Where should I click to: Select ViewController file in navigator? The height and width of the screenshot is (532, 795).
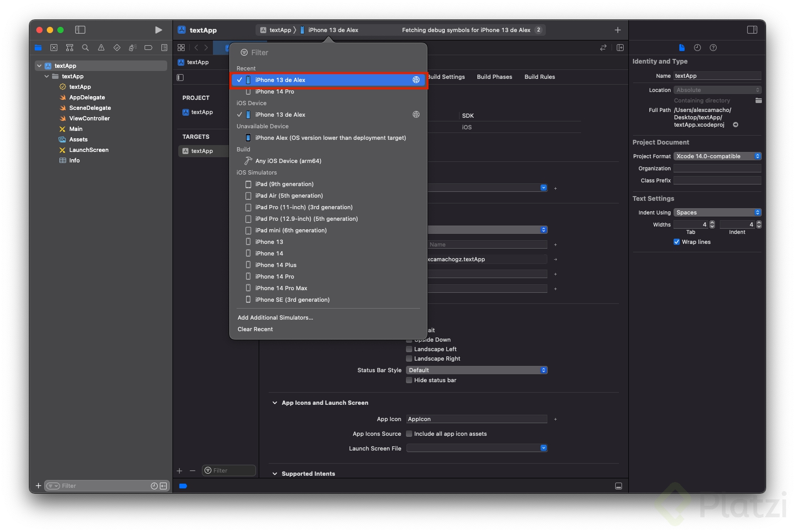click(89, 118)
